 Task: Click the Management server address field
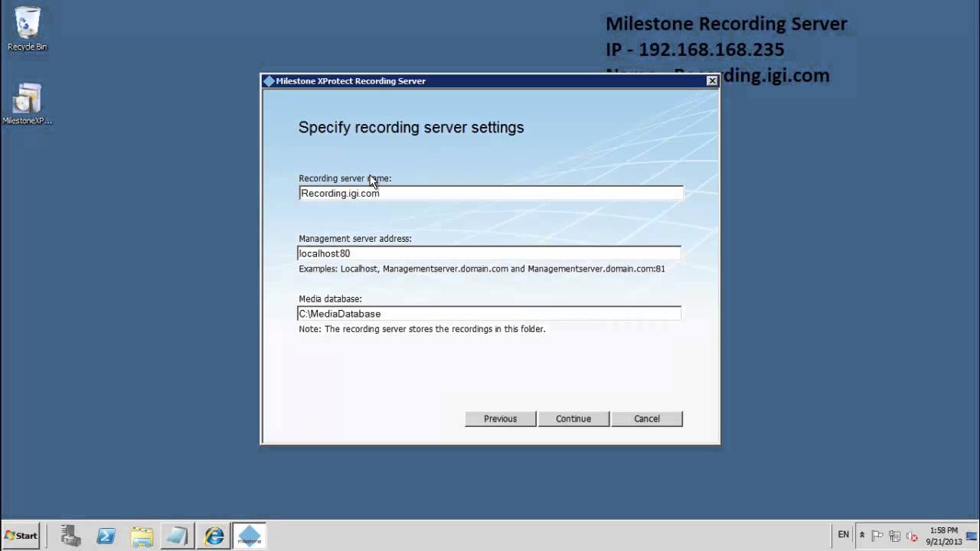(x=489, y=253)
